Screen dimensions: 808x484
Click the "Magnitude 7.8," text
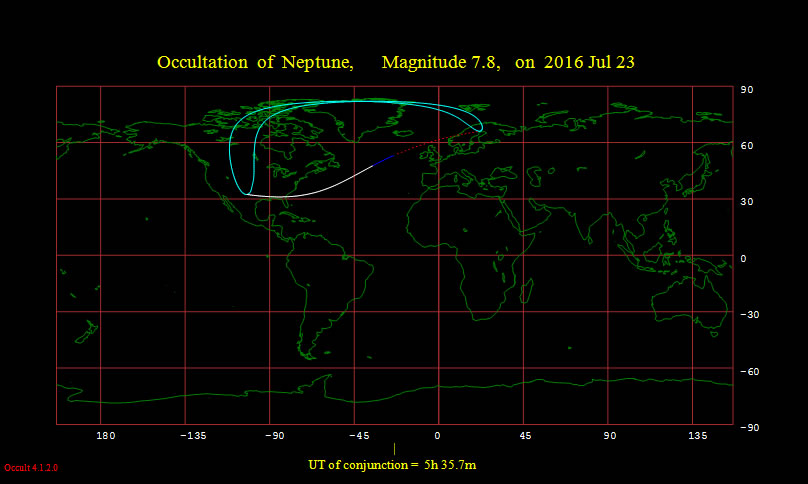point(441,62)
